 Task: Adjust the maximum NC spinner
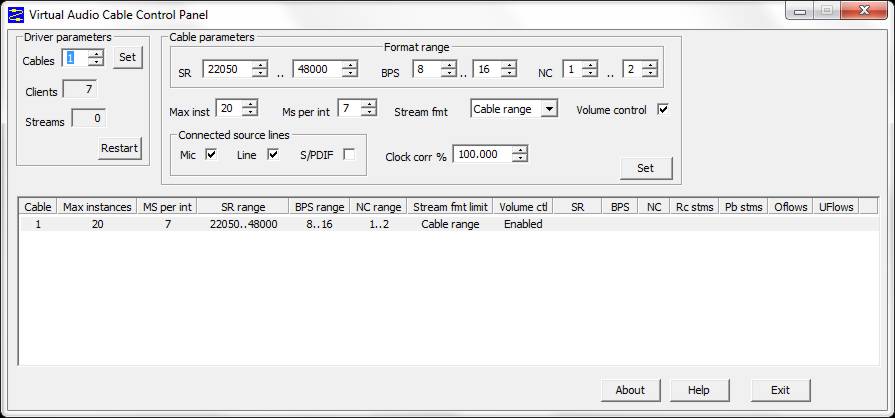click(650, 69)
